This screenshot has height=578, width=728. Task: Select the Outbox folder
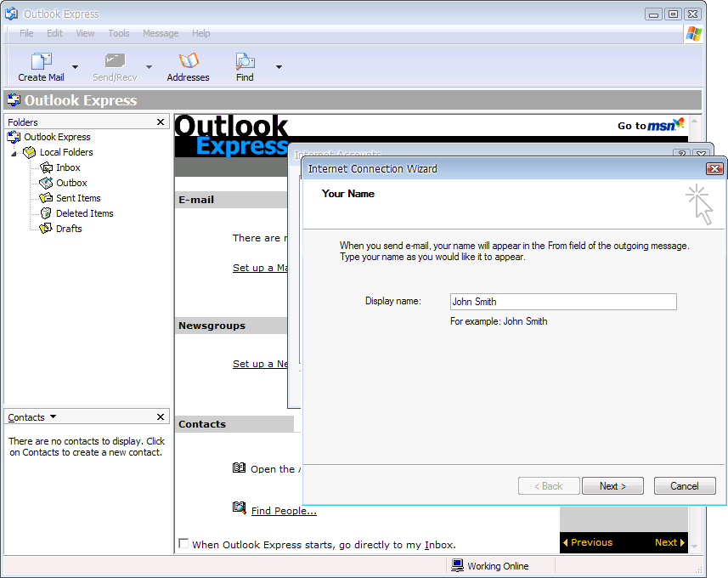(x=71, y=183)
